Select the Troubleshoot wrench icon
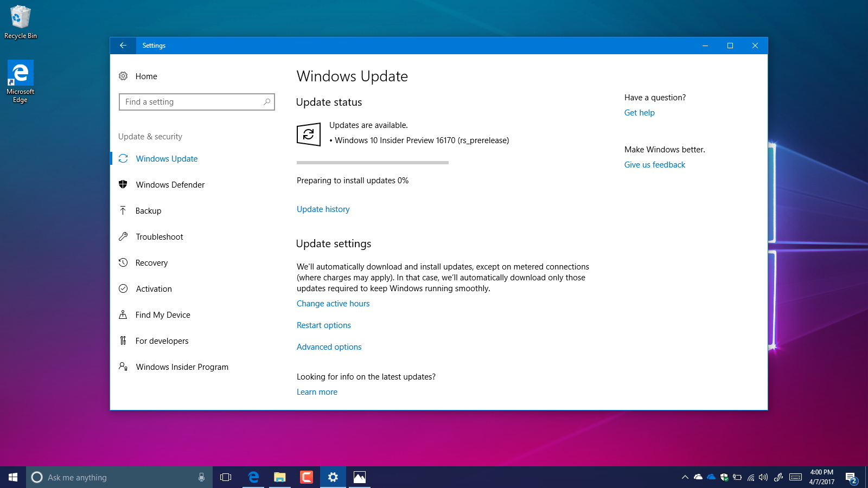Viewport: 868px width, 488px height. (x=124, y=236)
